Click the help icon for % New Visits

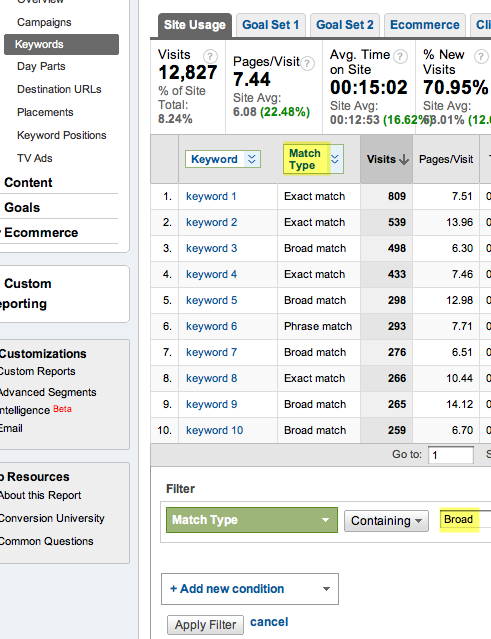(x=481, y=56)
